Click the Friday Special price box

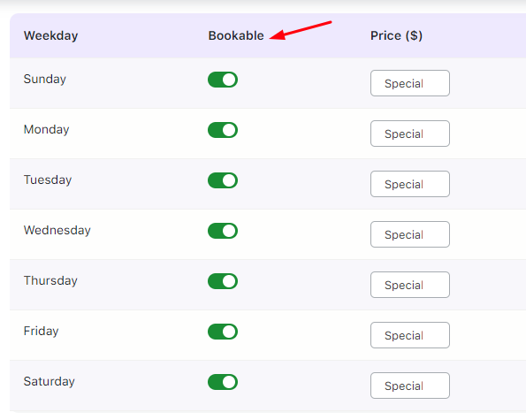(x=410, y=335)
